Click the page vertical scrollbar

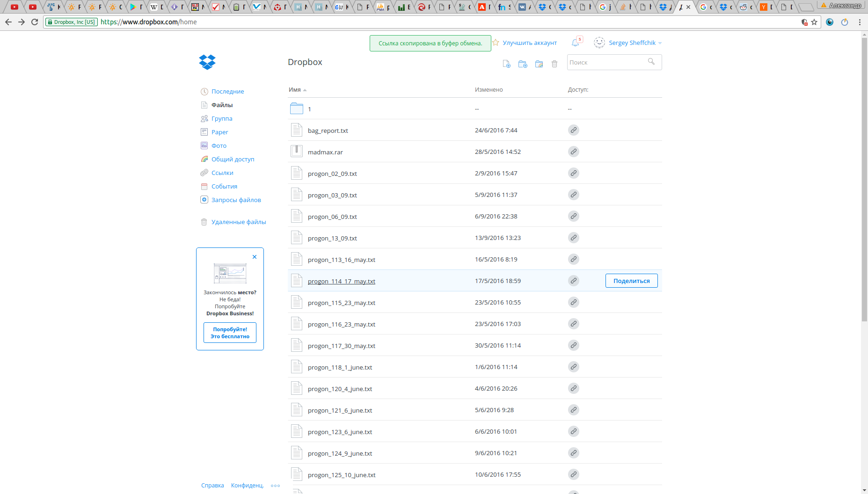coord(864,180)
